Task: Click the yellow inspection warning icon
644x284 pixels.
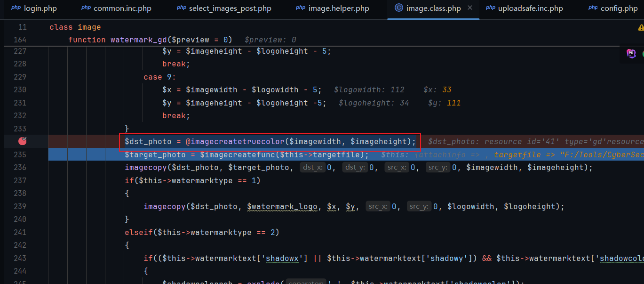Action: [x=641, y=28]
